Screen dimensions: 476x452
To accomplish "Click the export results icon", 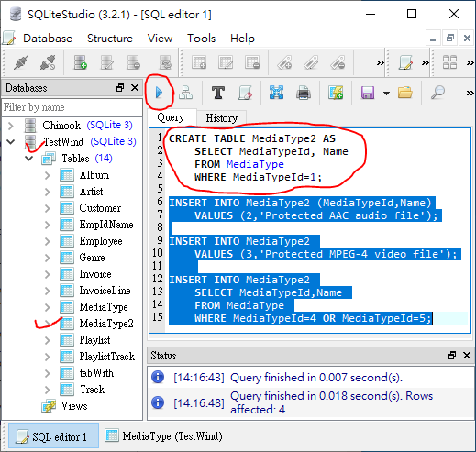I will [276, 93].
